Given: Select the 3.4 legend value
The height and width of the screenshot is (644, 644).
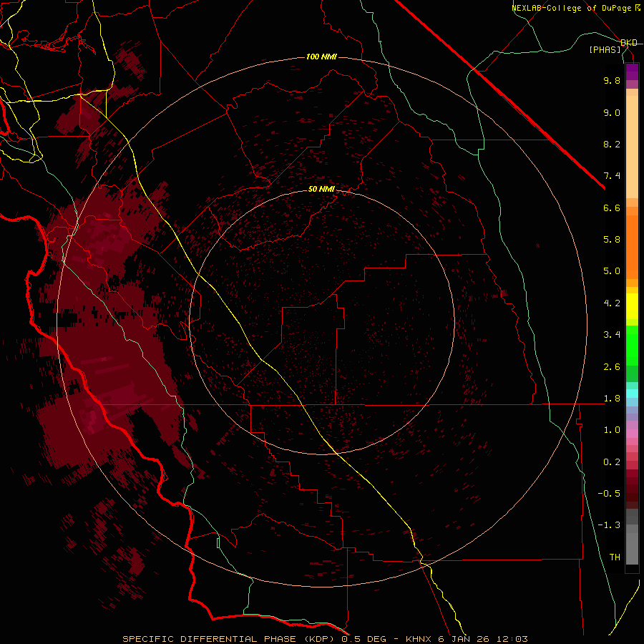Looking at the screenshot, I should click(612, 335).
